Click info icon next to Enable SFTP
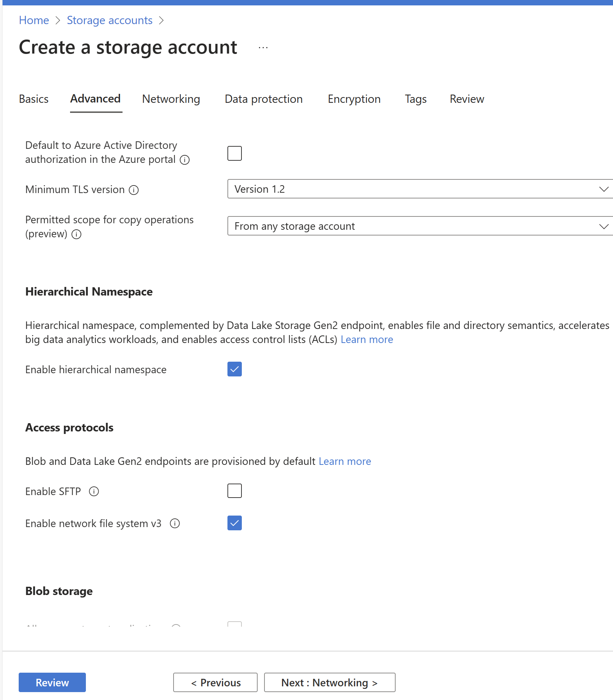This screenshot has height=700, width=613. click(94, 491)
